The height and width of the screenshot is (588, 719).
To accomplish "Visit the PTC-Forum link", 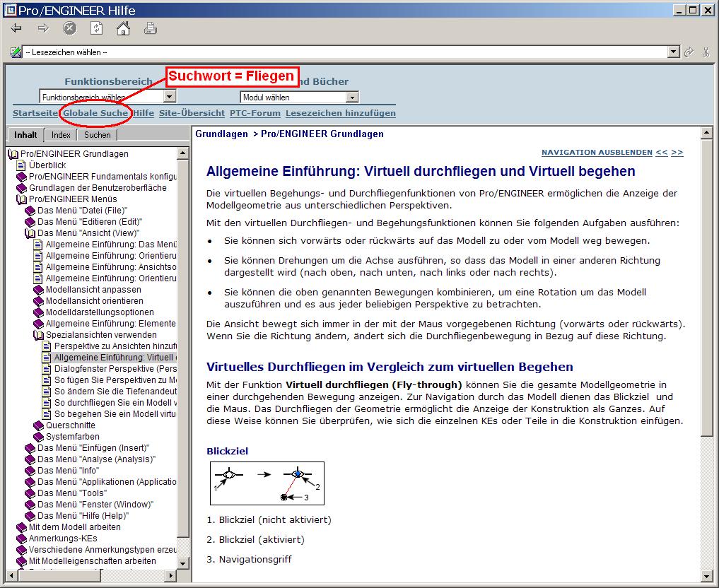I will point(255,113).
